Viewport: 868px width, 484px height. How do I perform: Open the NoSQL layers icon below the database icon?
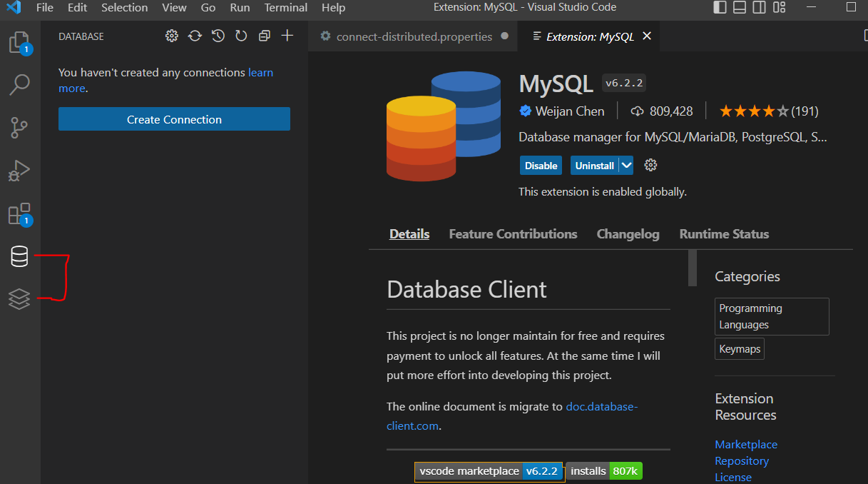(x=19, y=299)
